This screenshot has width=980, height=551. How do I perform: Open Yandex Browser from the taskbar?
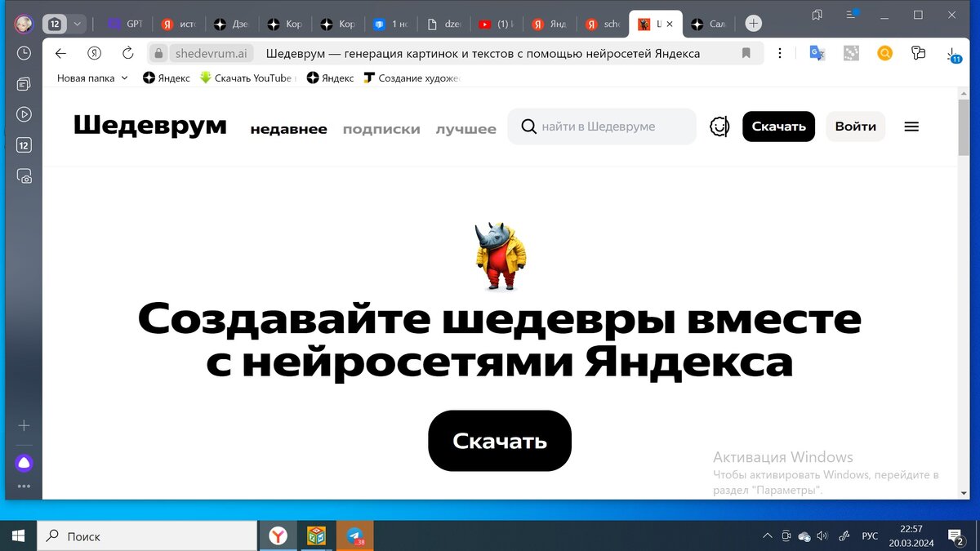point(278,536)
